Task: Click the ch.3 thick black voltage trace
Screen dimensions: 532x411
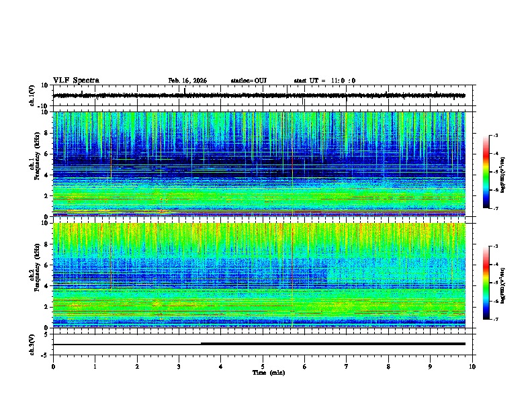Action: (x=332, y=344)
